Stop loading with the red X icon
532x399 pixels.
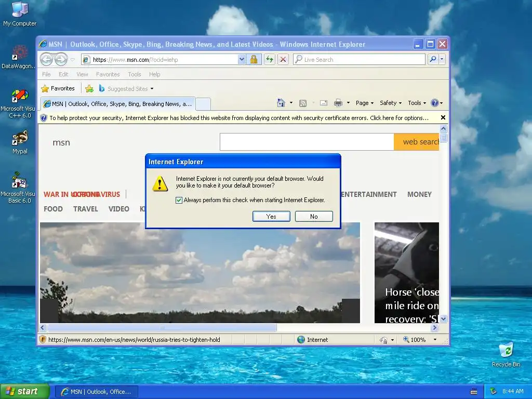click(x=283, y=59)
